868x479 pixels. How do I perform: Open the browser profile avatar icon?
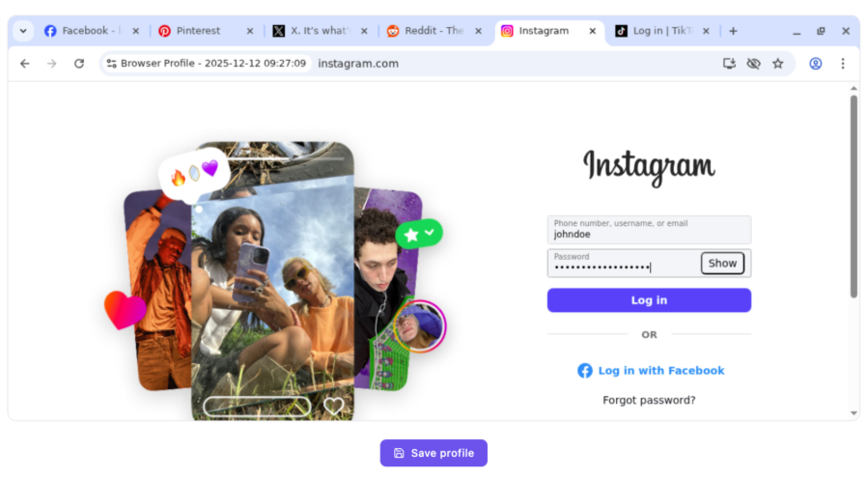[816, 64]
